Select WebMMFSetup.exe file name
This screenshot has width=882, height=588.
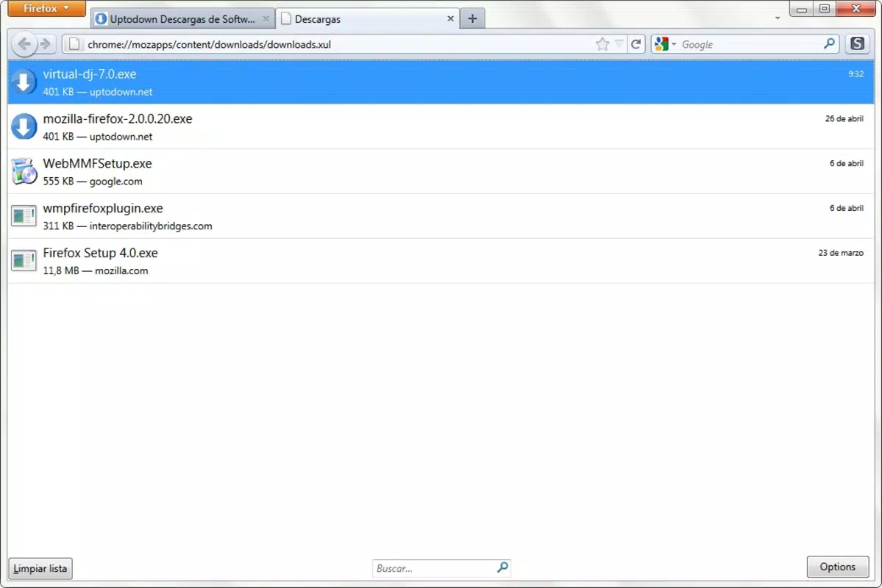[x=97, y=164]
